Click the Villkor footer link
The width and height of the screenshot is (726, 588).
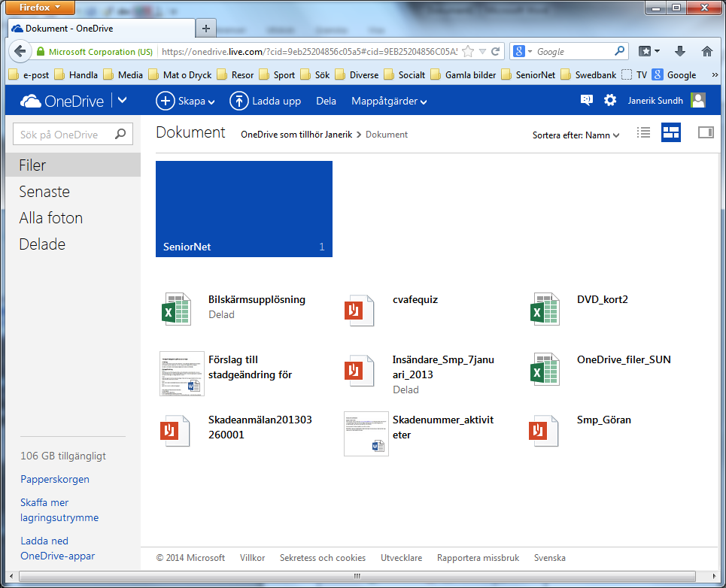coord(252,558)
